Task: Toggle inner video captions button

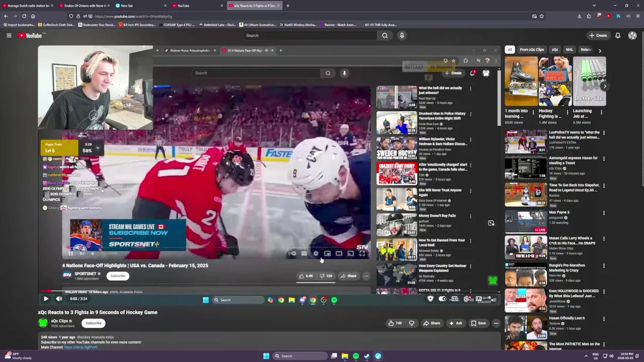Action: [x=304, y=254]
